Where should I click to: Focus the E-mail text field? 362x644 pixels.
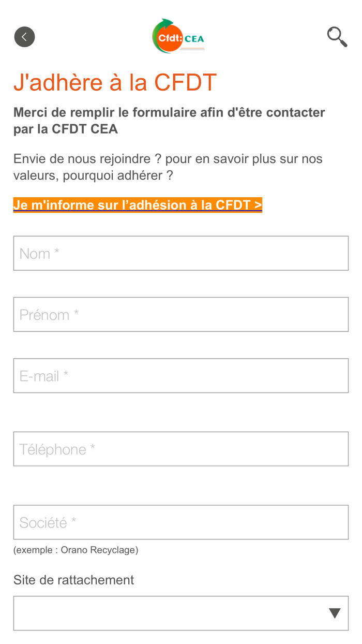[x=180, y=376]
